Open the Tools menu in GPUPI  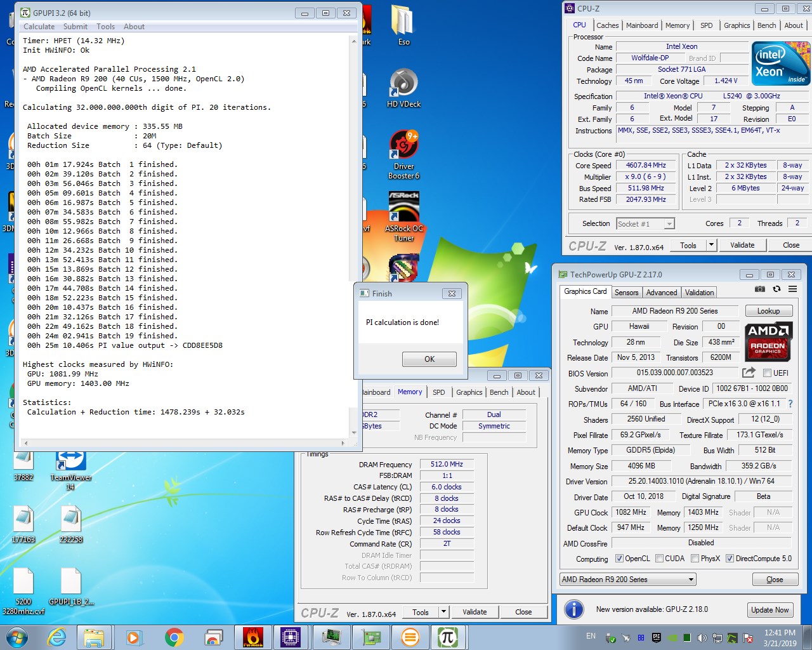[x=105, y=27]
